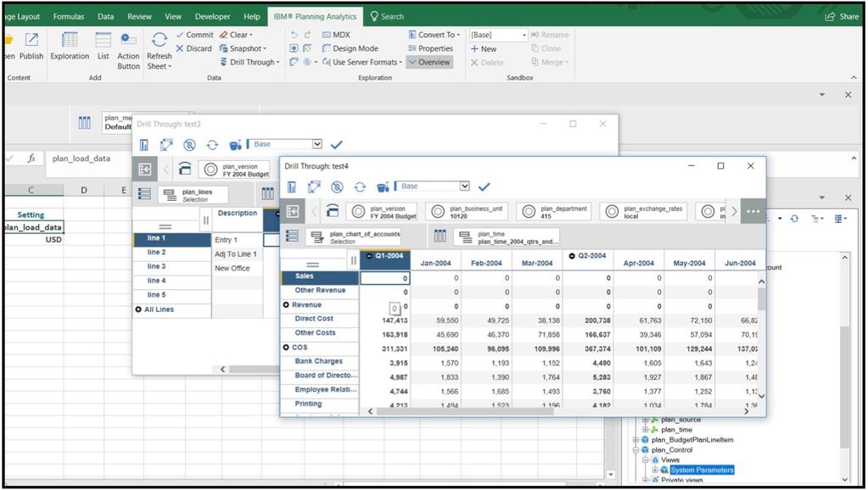Click the swap axes icon in test4 toolbar

pyautogui.click(x=315, y=187)
